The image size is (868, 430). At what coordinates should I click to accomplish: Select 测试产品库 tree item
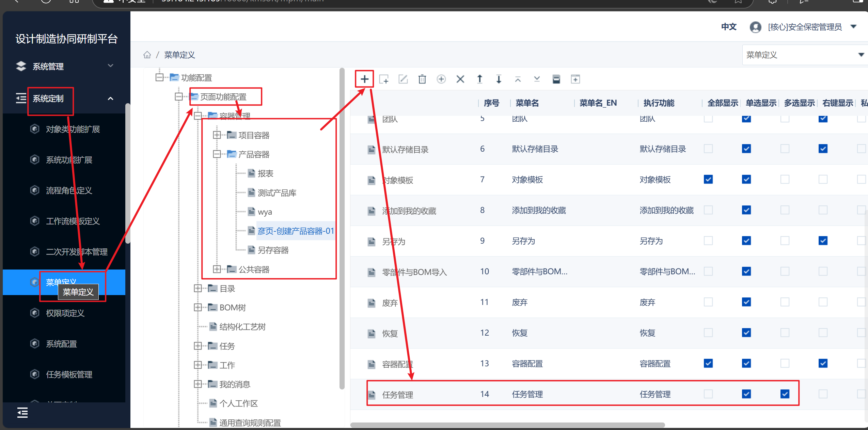[277, 193]
